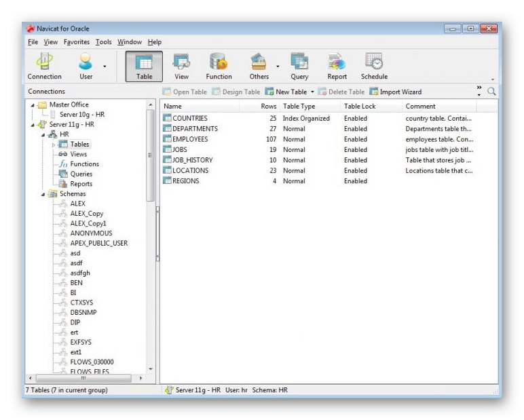The height and width of the screenshot is (420, 524).
Task: Collapse the Server 11g - HR connection
Action: tap(33, 125)
